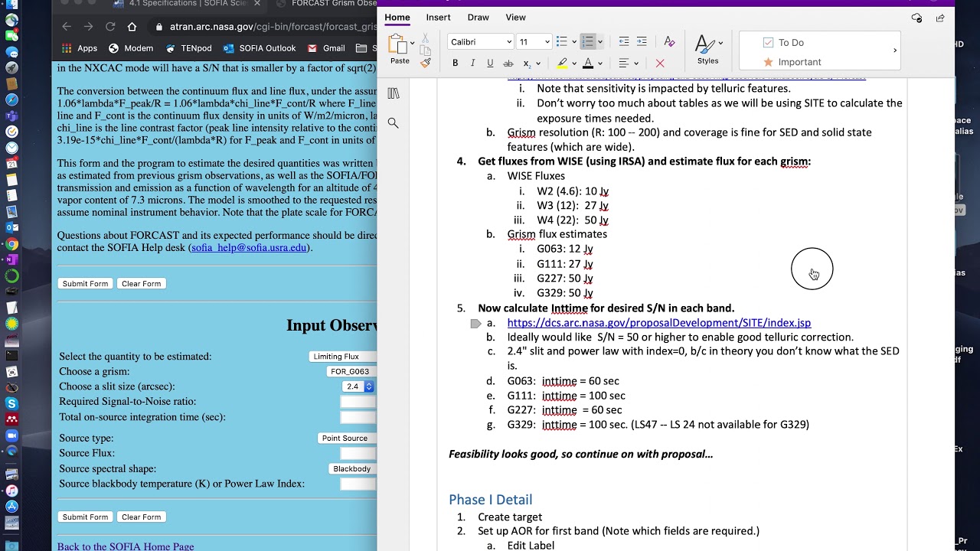Expand the tags gallery arrow
Viewport: 980px width, 551px height.
point(895,51)
